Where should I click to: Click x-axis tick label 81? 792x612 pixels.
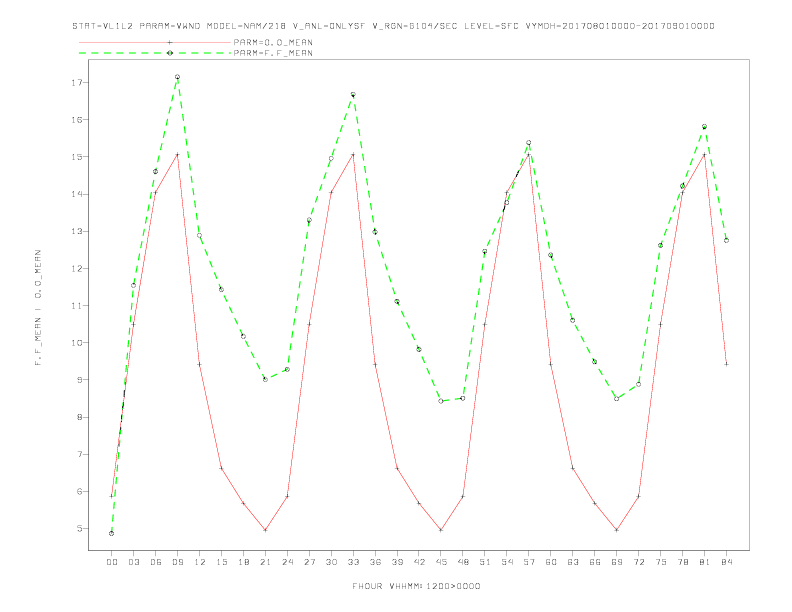705,562
